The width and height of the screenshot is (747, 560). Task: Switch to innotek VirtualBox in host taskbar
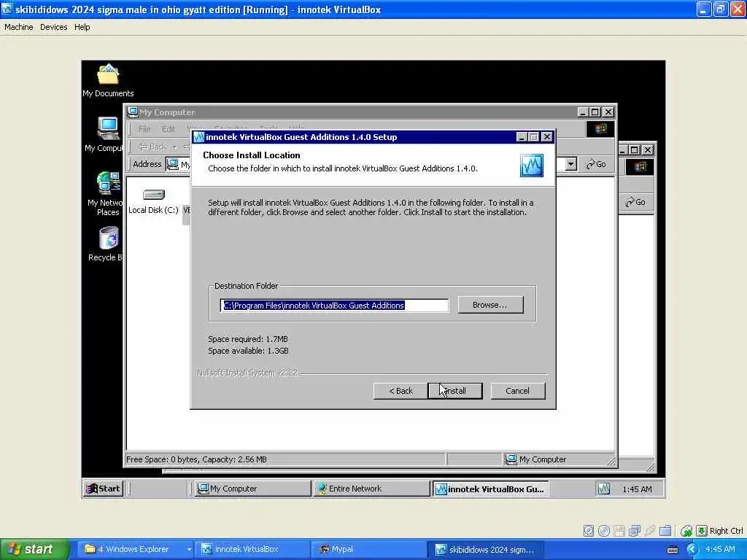[252, 550]
